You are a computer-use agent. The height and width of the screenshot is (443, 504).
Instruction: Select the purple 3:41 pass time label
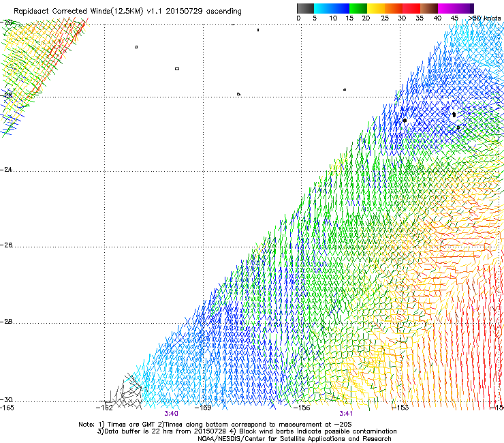346,414
